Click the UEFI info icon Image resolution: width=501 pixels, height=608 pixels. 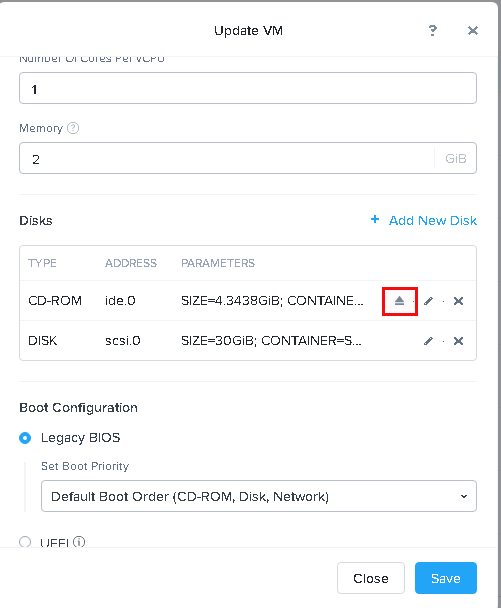click(79, 541)
